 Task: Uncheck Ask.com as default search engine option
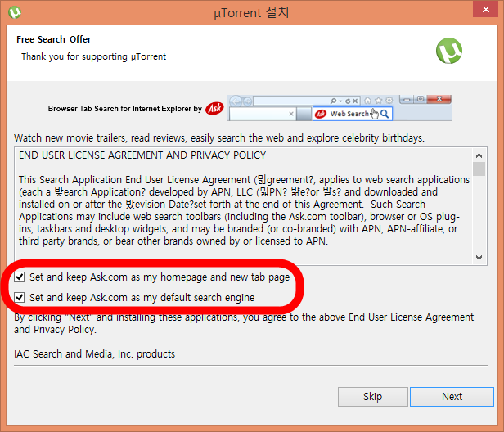coord(20,297)
